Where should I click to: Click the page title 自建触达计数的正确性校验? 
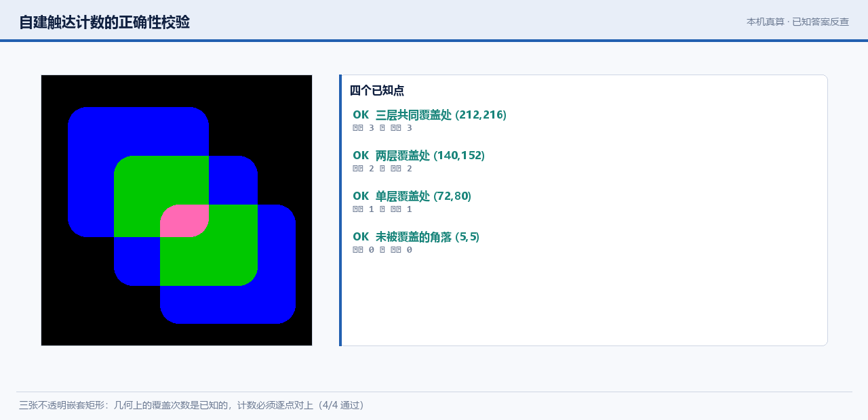pyautogui.click(x=104, y=22)
